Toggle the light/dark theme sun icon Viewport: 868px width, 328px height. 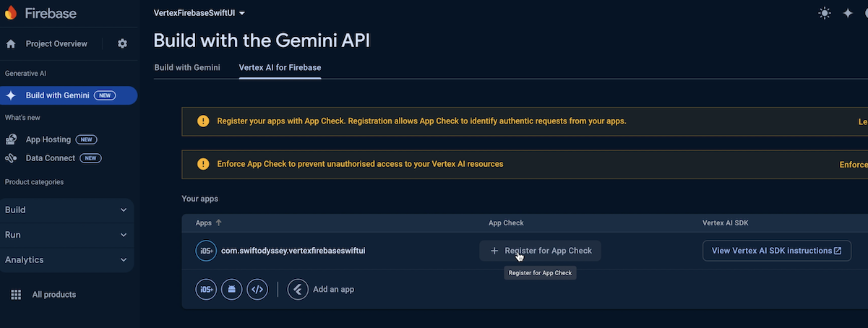825,13
